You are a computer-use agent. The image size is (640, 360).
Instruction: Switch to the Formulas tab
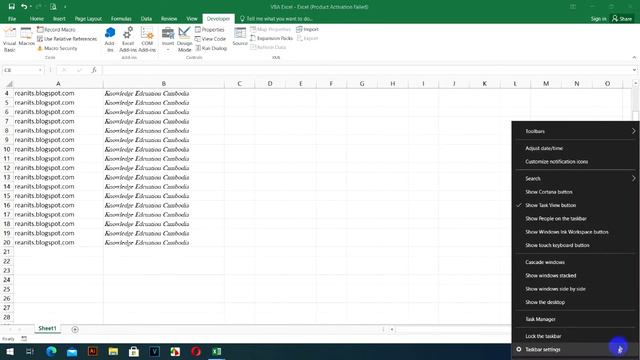click(121, 19)
